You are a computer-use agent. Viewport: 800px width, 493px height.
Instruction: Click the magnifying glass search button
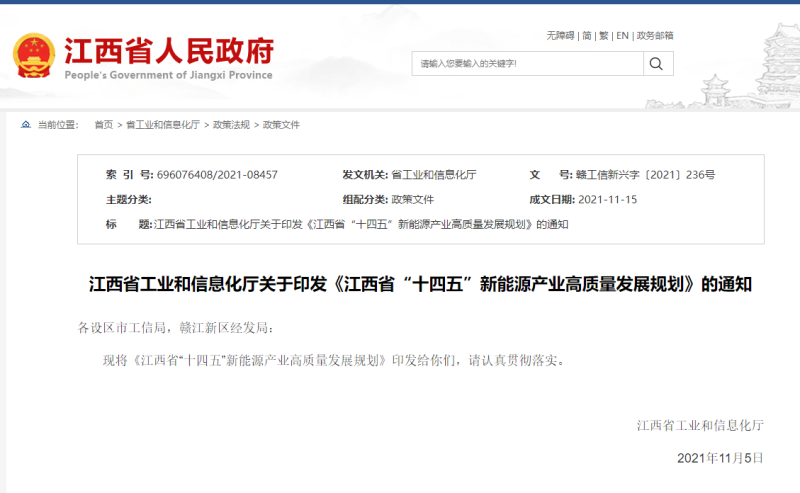(656, 64)
